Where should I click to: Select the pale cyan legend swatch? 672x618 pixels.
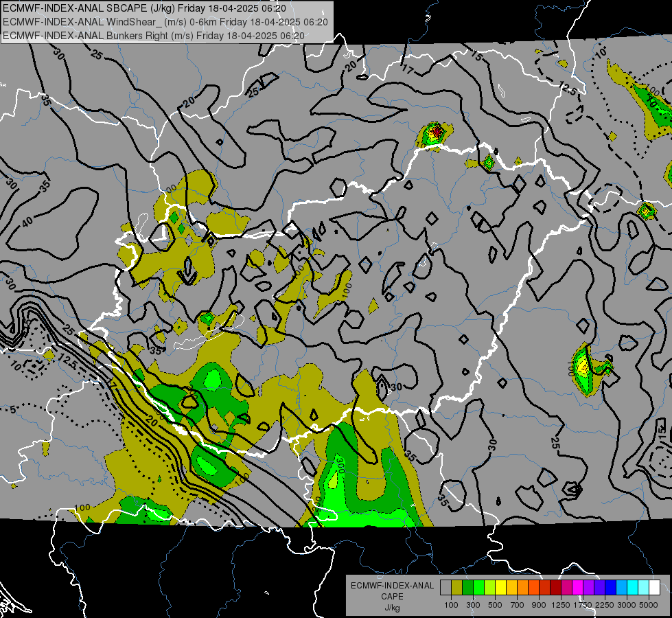[644, 588]
